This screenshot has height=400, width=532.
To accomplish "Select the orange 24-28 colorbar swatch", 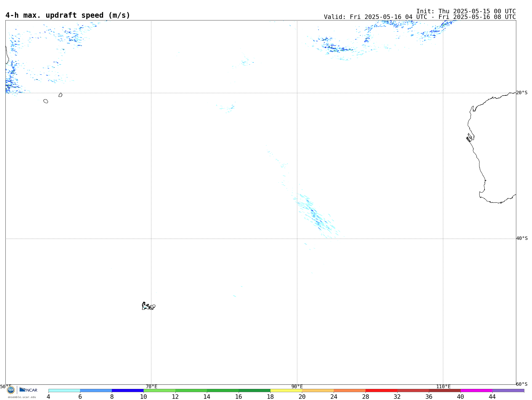I will [350, 391].
